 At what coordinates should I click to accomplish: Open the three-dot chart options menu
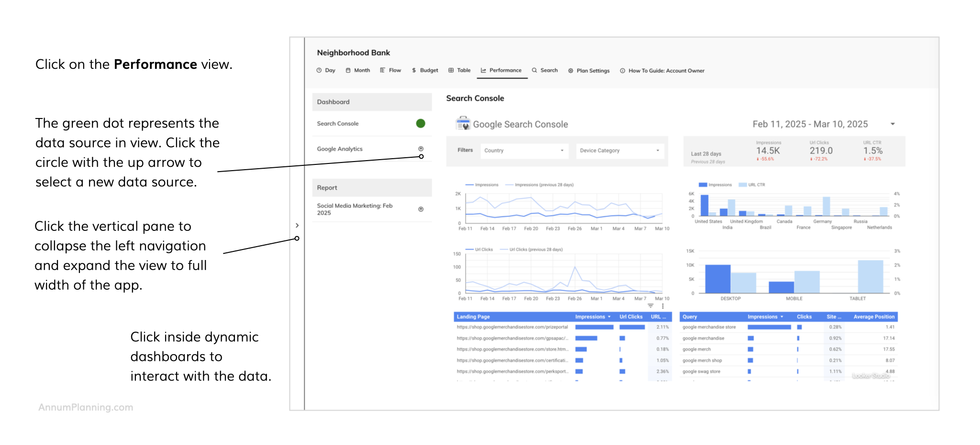[x=663, y=306]
